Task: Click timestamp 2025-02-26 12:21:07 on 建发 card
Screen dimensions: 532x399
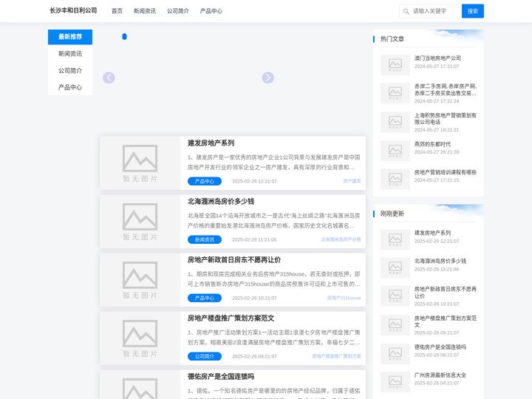Action: point(254,181)
